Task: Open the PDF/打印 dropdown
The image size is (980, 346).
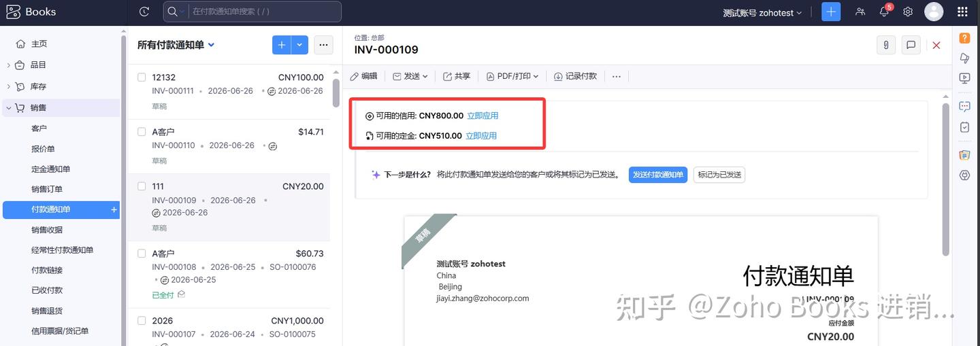Action: pyautogui.click(x=512, y=76)
